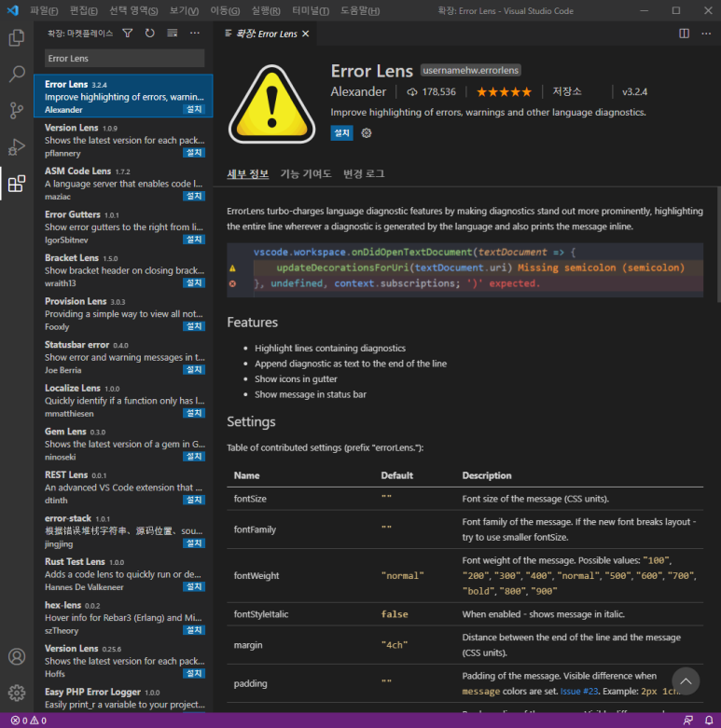Screen dimensions: 721x728
Task: Switch to the 변경 로그 tab
Action: (364, 173)
